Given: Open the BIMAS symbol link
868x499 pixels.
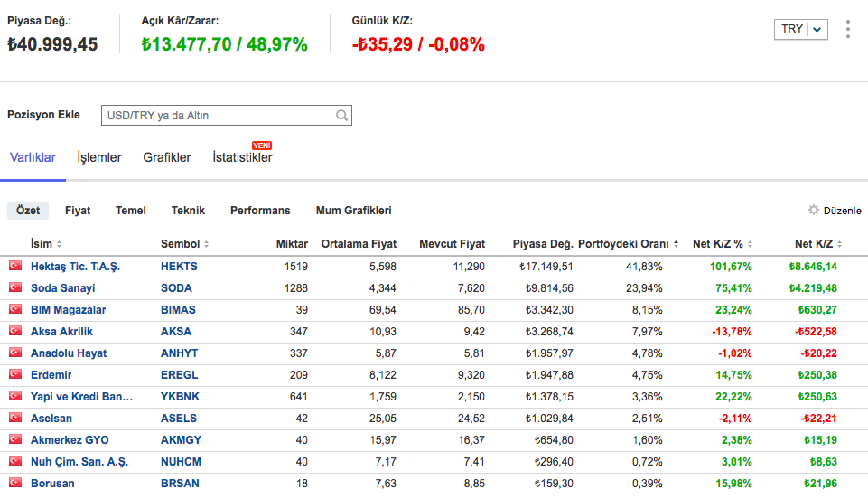Looking at the screenshot, I should coord(179,310).
